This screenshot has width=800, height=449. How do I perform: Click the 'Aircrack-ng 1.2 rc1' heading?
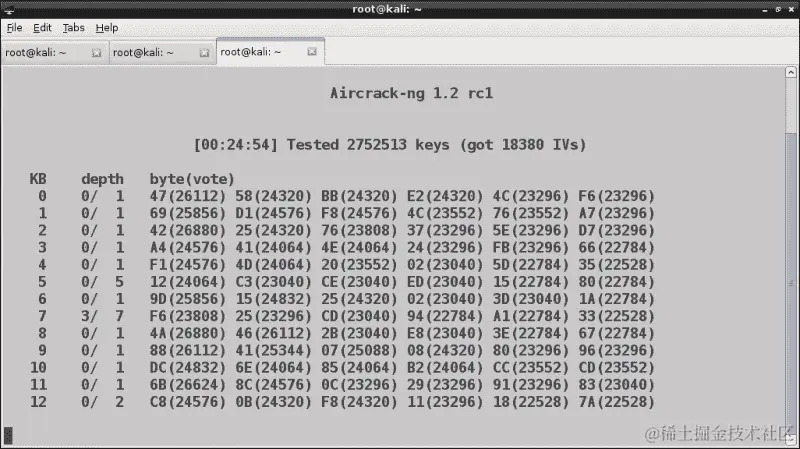pyautogui.click(x=411, y=93)
